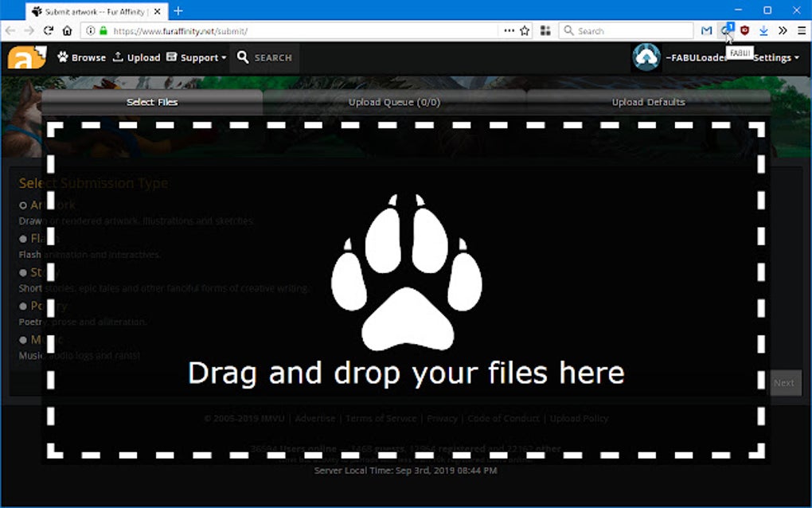The width and height of the screenshot is (812, 508).
Task: Open the browser toolbar overflow chevron
Action: [x=782, y=30]
